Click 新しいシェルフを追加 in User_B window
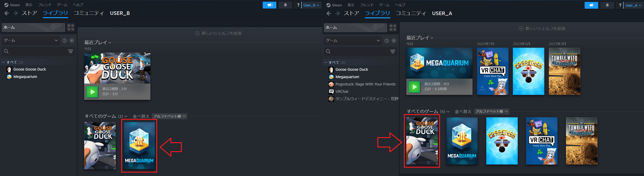 (x=218, y=33)
